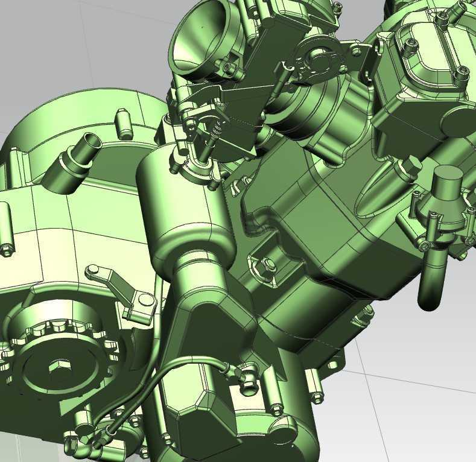Click the coil spring above the starter motor
476x462 pixels.
pyautogui.click(x=215, y=129)
